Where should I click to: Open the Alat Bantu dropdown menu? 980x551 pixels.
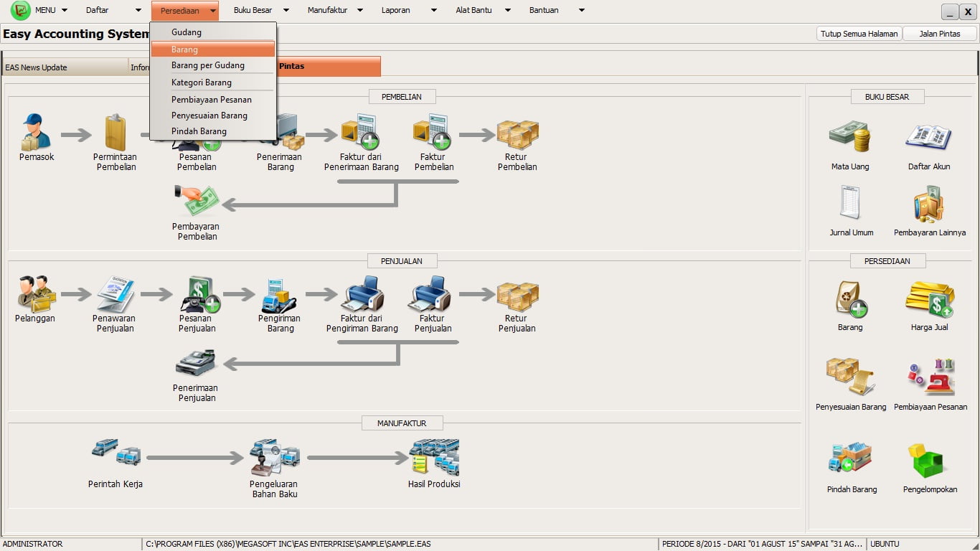point(484,11)
